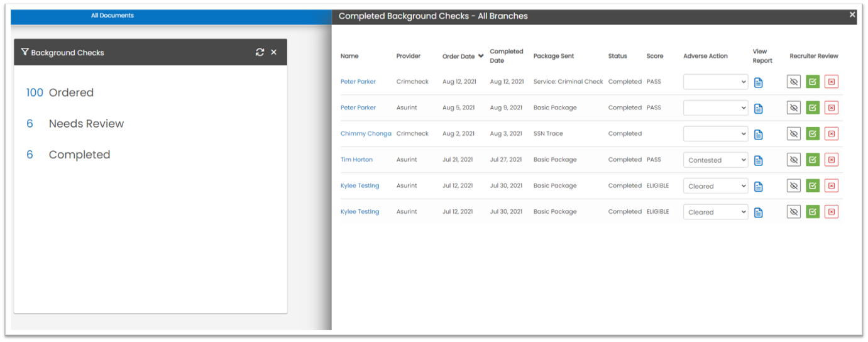Screen dimensions: 868x342
Task: Switch to the All Documents tab
Action: coord(113,16)
